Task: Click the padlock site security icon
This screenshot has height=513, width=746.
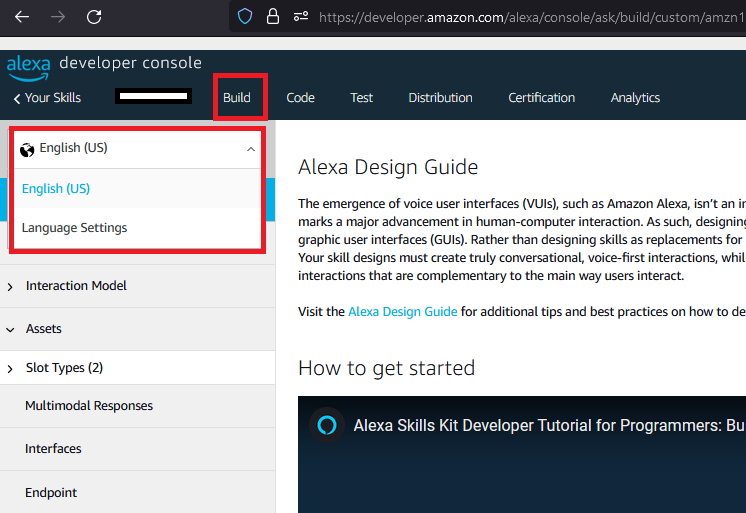Action: pyautogui.click(x=272, y=17)
